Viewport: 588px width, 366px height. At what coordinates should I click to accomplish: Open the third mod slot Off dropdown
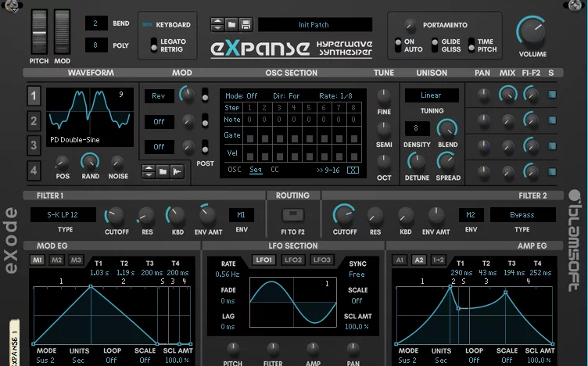point(159,146)
